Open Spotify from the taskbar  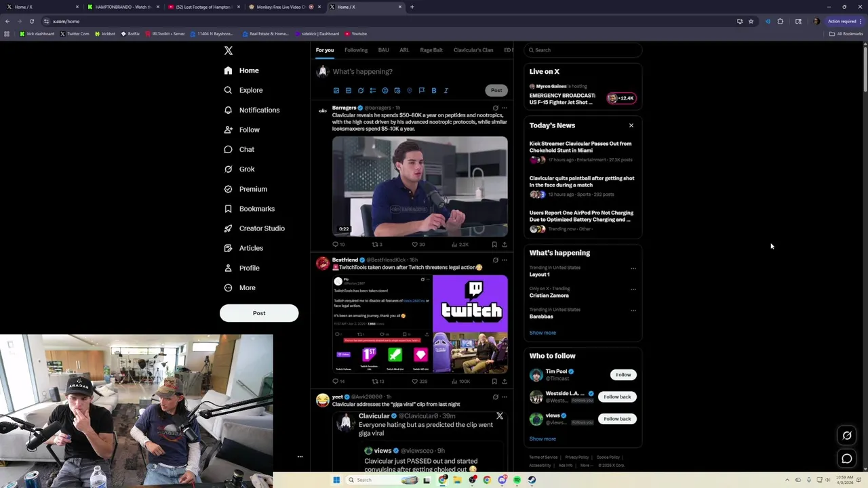click(517, 480)
